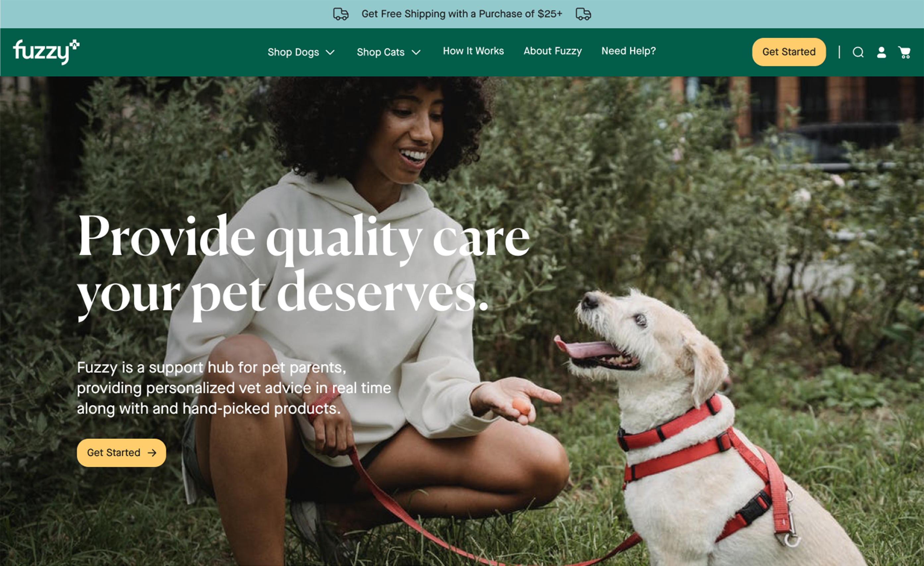The width and height of the screenshot is (924, 566).
Task: Click the arrow inside hero Get Started button
Action: click(x=152, y=453)
